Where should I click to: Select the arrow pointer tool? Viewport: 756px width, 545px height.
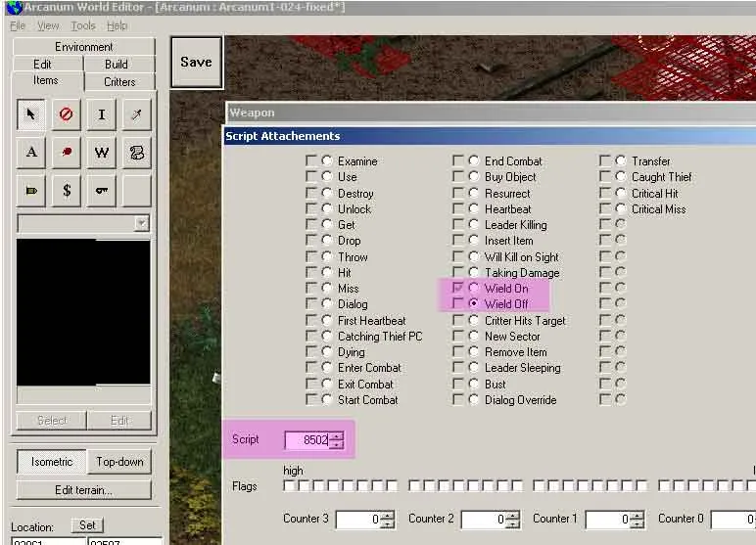[x=30, y=114]
